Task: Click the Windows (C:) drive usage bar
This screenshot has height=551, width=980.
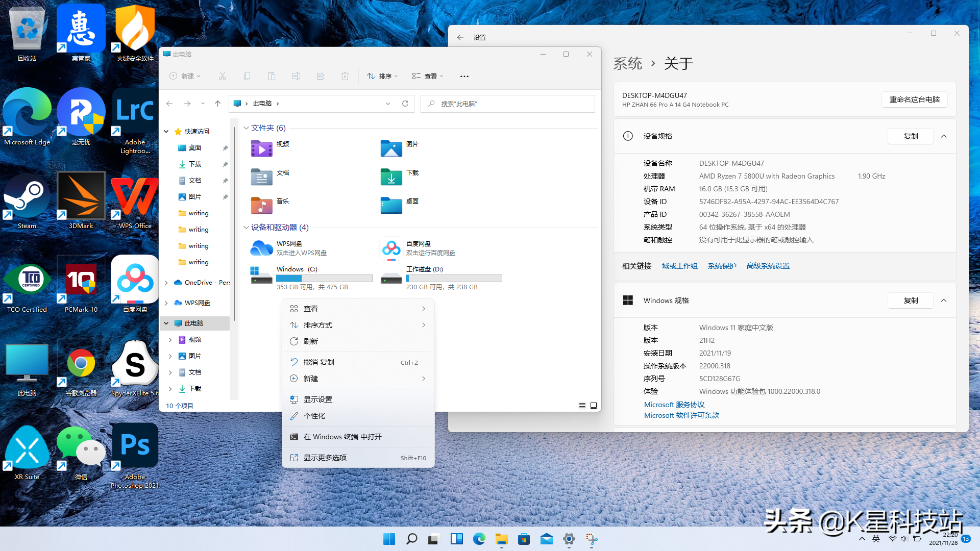Action: click(324, 279)
